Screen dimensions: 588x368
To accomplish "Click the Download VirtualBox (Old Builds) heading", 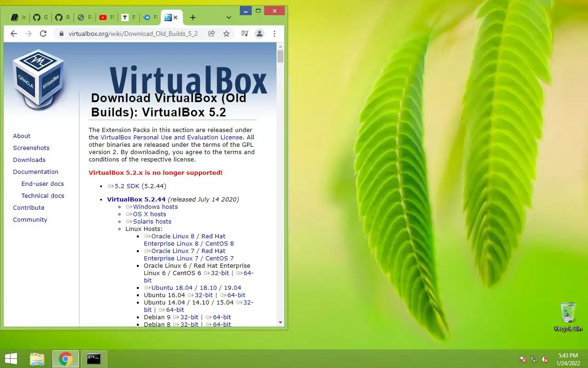I will 169,105.
